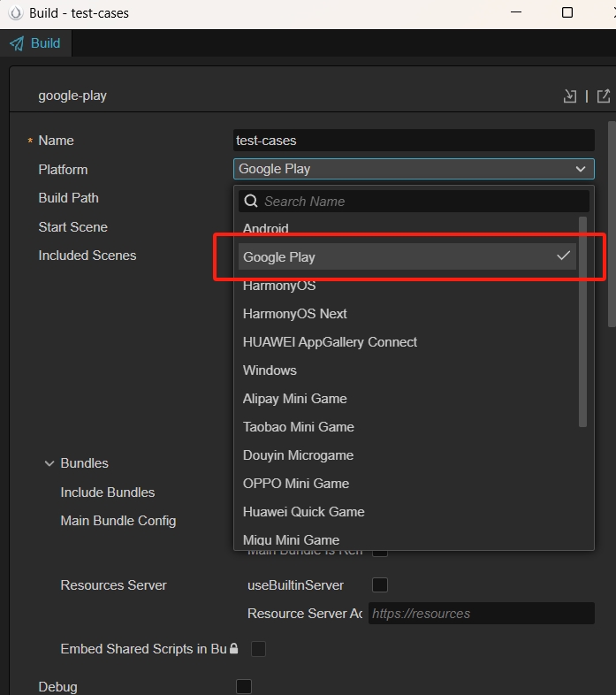Pick Taobao Mini Game platform
Screen dimensions: 616x695
[407, 427]
